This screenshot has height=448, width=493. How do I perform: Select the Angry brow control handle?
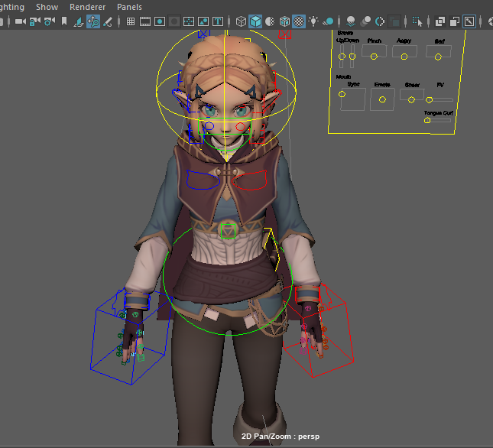404,57
